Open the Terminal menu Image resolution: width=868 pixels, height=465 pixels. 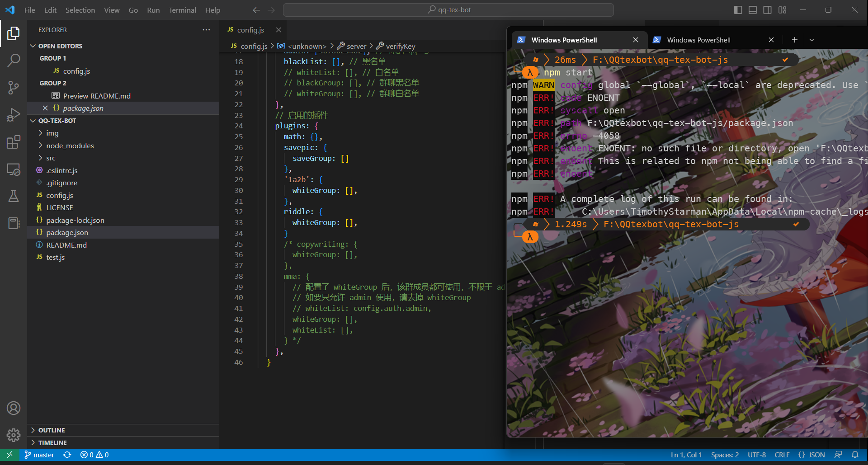click(x=182, y=9)
